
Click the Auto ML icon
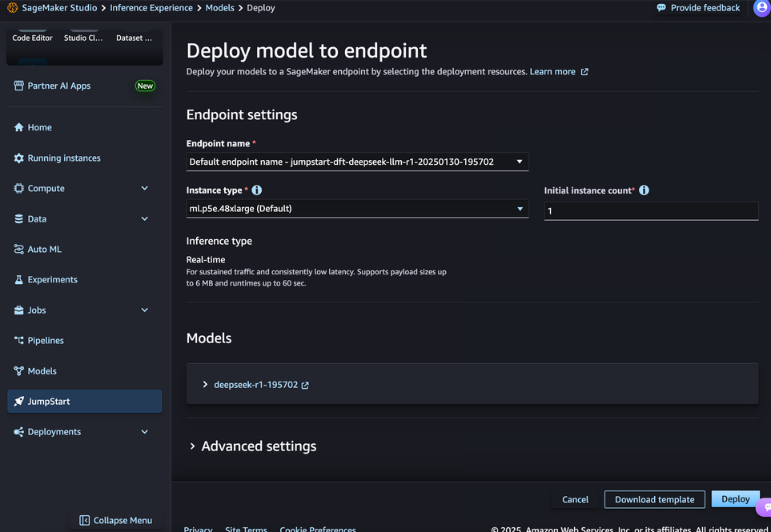[18, 250]
